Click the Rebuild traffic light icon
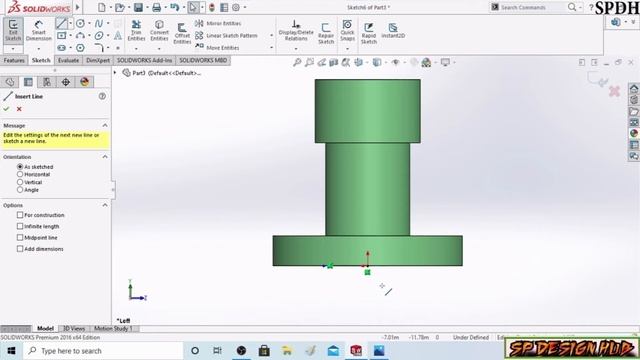The width and height of the screenshot is (640, 360). coord(211,7)
